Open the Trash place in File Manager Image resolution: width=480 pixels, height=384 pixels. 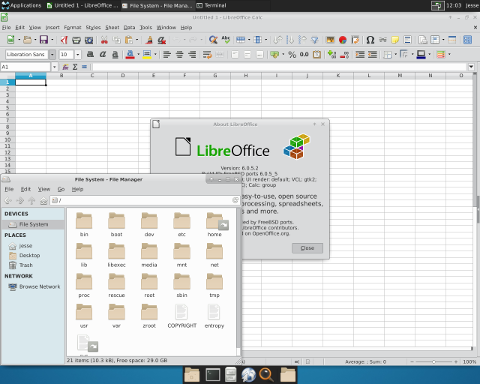tap(21, 265)
